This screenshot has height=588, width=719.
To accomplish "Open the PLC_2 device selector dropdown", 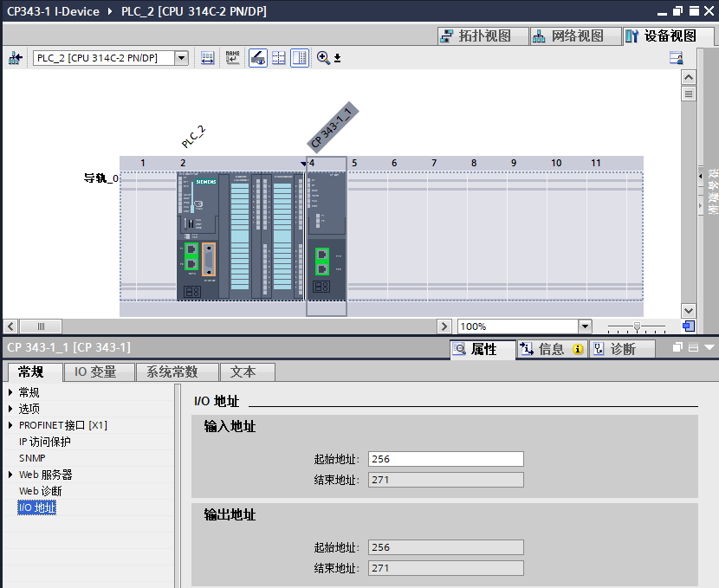I will point(182,58).
